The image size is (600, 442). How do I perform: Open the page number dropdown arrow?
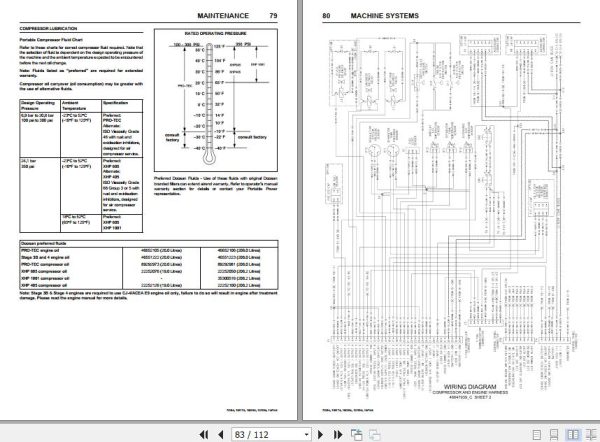306,434
